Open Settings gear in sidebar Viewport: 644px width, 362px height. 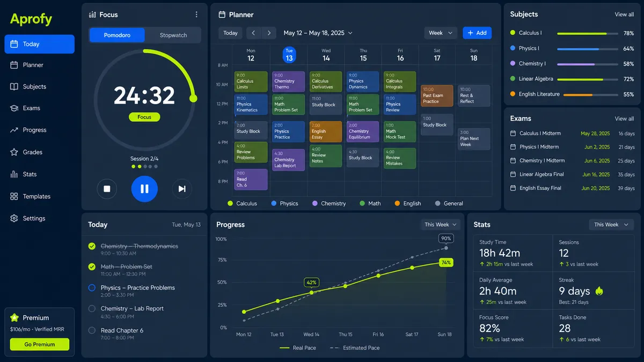(14, 218)
